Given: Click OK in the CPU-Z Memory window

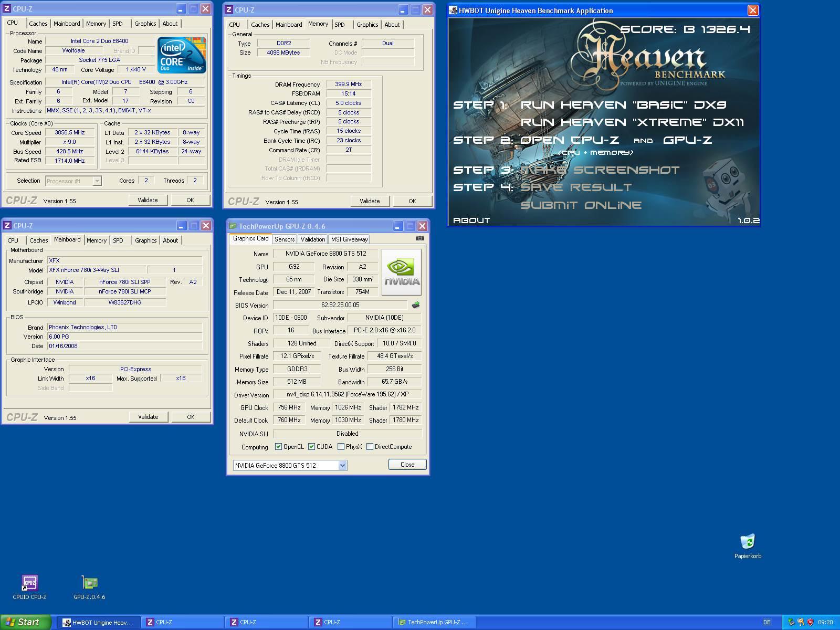Looking at the screenshot, I should tap(412, 201).
